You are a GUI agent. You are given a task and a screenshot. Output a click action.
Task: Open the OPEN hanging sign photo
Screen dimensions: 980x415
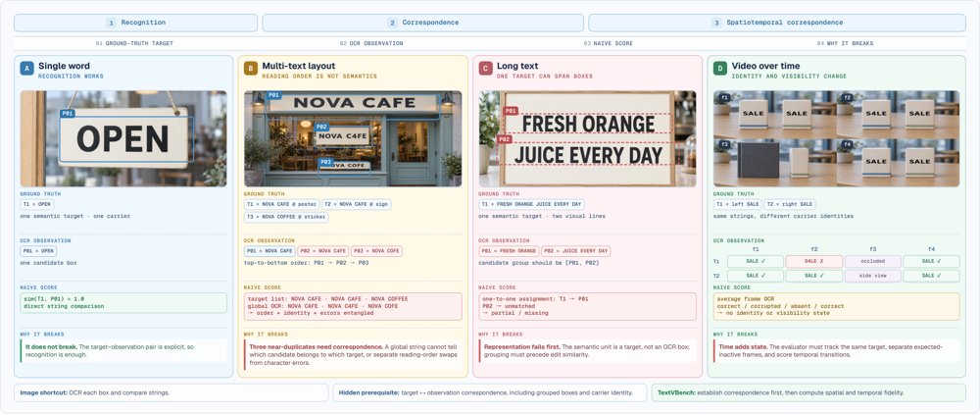(123, 138)
